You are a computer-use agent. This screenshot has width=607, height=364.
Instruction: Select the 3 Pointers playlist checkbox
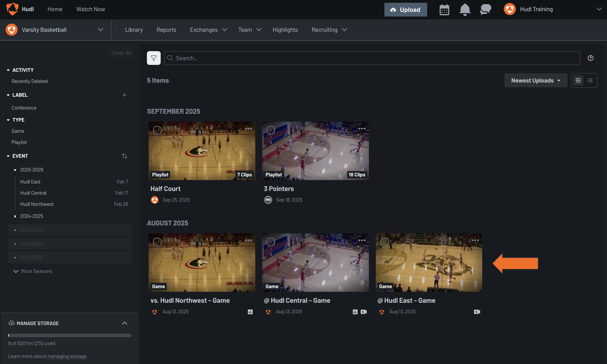(x=271, y=130)
